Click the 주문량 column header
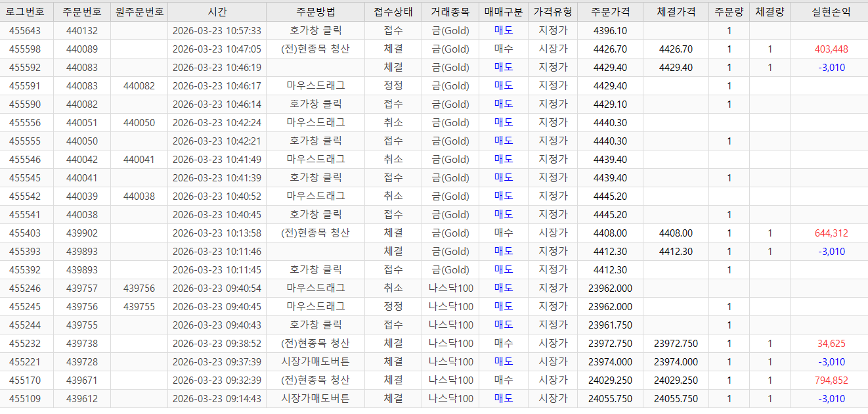Screen dimensions: 868x414 pyautogui.click(x=729, y=12)
